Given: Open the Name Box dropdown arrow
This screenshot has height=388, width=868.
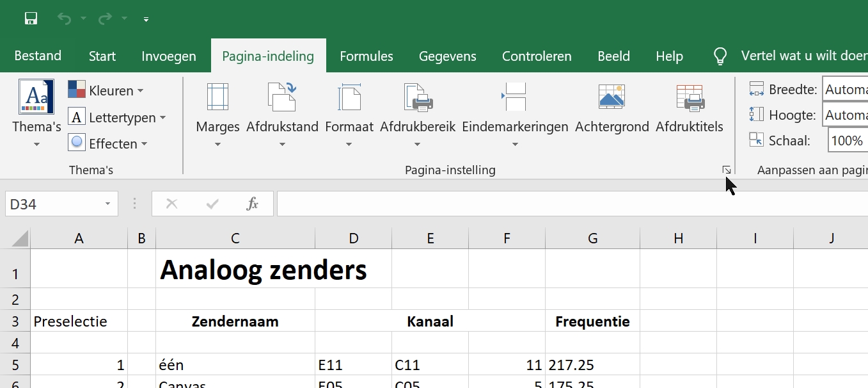Looking at the screenshot, I should (106, 203).
